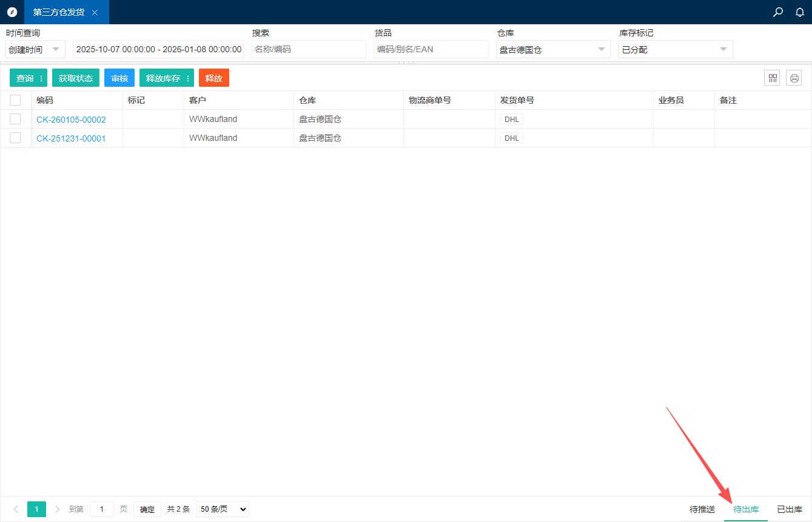This screenshot has width=812, height=522.
Task: Toggle the select-all header checkbox
Action: click(15, 100)
